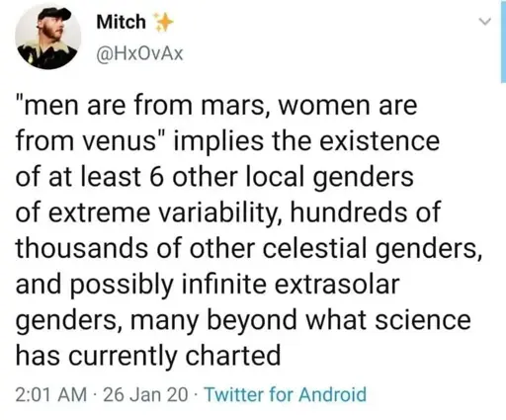Click the phrase "many beyond what science"

point(301,321)
